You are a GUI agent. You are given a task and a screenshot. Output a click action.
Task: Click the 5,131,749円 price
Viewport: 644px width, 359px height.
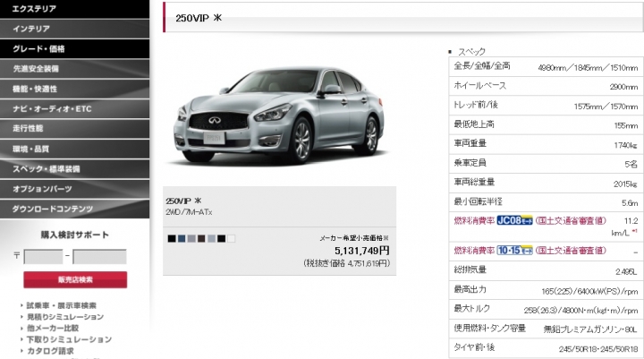(x=362, y=251)
